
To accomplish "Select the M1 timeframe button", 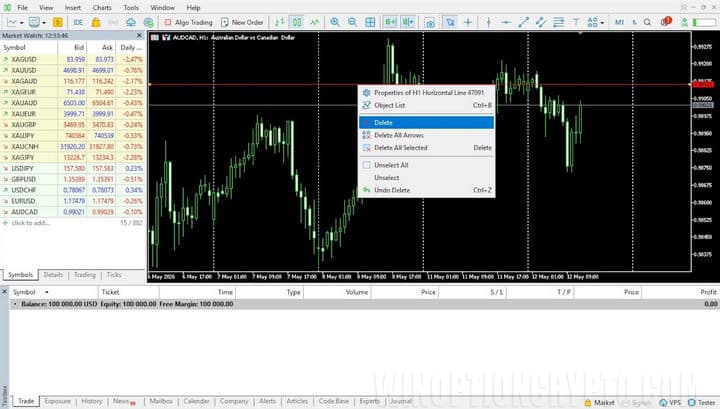I will pos(619,22).
